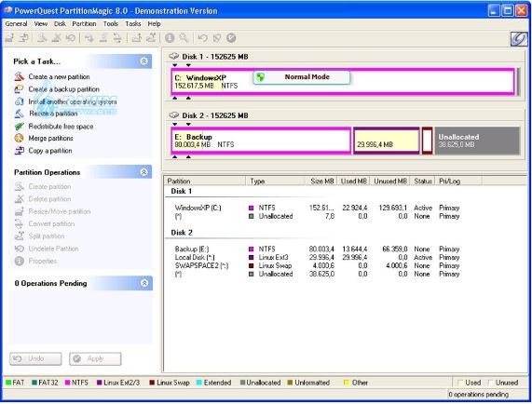Start the Redistribute free space task
Image resolution: width=532 pixels, height=404 pixels.
61,127
